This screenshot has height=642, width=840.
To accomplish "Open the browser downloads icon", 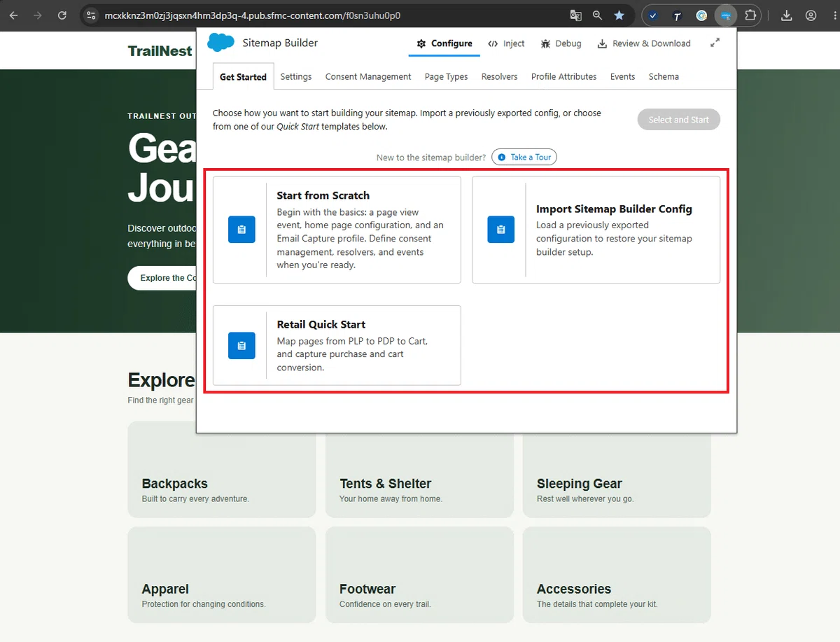I will (786, 15).
